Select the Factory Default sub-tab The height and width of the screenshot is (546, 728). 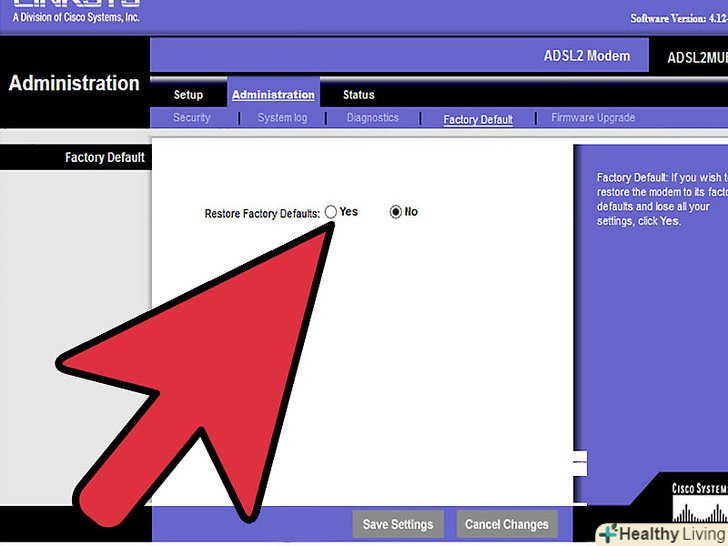coord(478,120)
